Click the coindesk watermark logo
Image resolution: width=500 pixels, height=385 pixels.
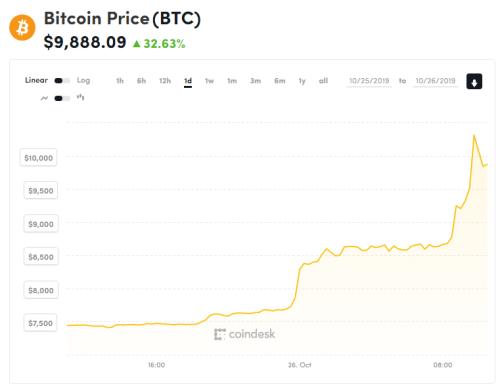click(x=245, y=334)
